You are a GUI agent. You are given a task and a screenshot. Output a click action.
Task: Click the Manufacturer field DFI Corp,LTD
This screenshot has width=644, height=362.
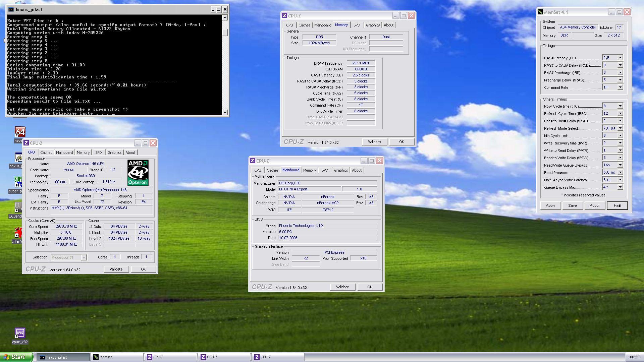tap(327, 183)
